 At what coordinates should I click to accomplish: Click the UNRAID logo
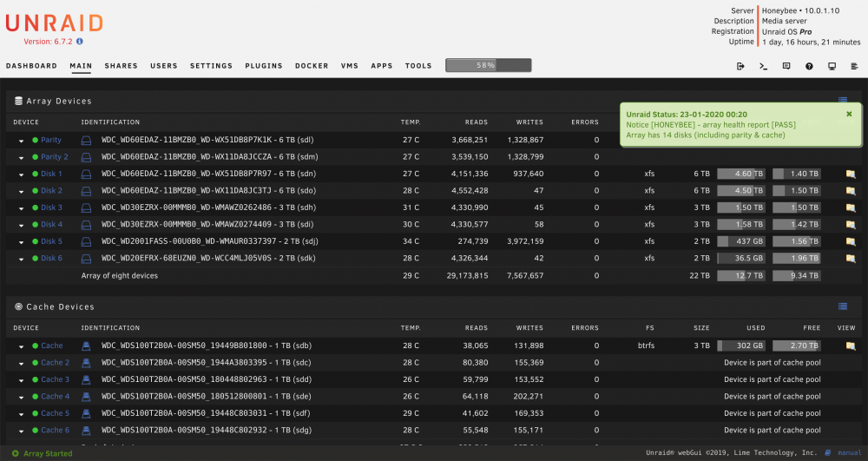(x=54, y=23)
